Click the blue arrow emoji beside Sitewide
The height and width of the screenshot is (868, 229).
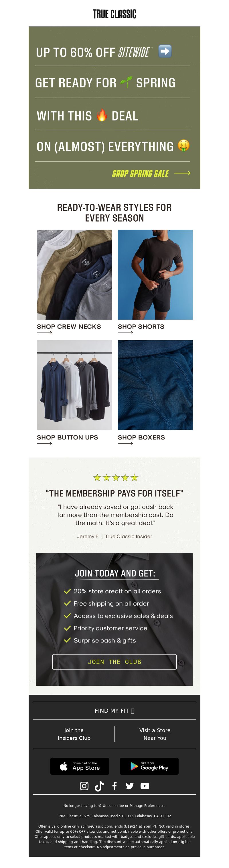[165, 51]
